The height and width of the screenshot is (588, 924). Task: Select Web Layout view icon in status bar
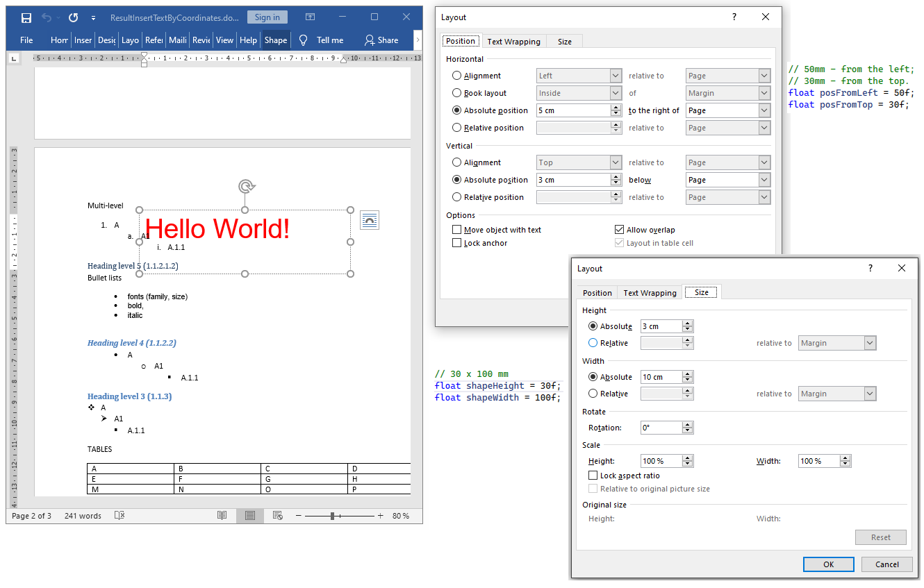coord(278,516)
